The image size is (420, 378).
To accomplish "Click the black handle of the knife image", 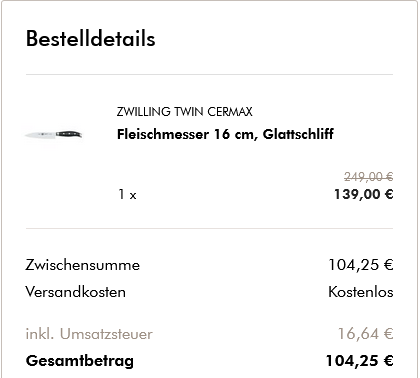I will (x=69, y=134).
